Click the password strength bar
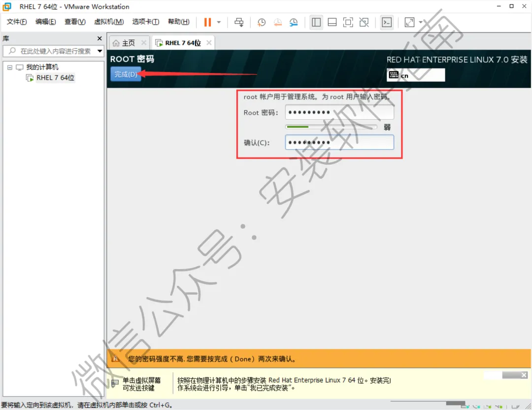Viewport: 532px width, 410px height. pos(332,127)
